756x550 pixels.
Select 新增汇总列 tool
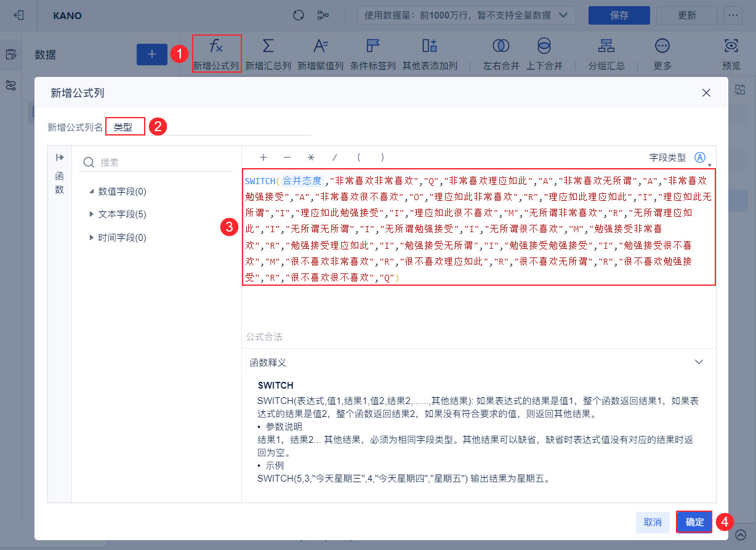tap(268, 54)
